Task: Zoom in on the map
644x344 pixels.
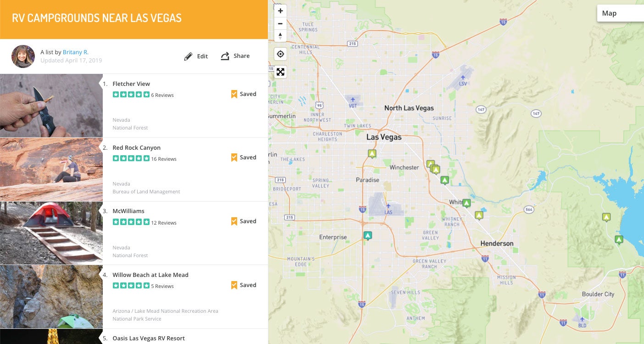Action: tap(280, 11)
